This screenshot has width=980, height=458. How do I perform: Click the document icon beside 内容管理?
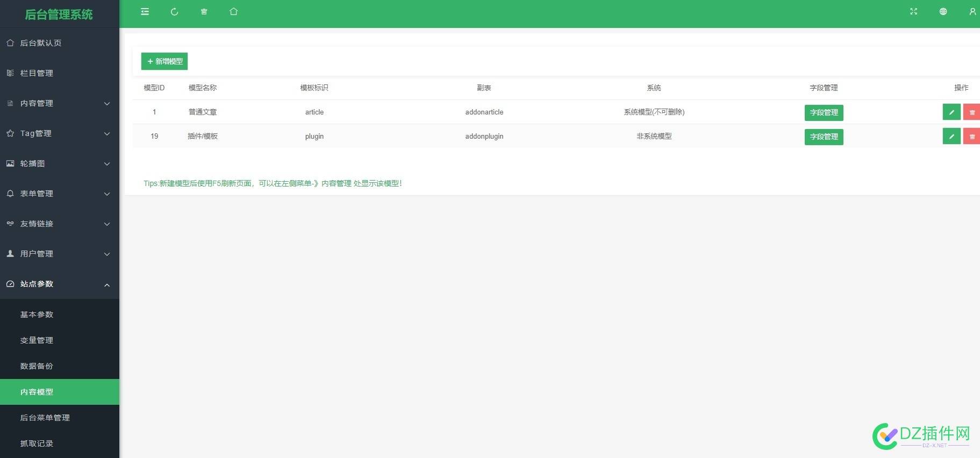point(10,103)
